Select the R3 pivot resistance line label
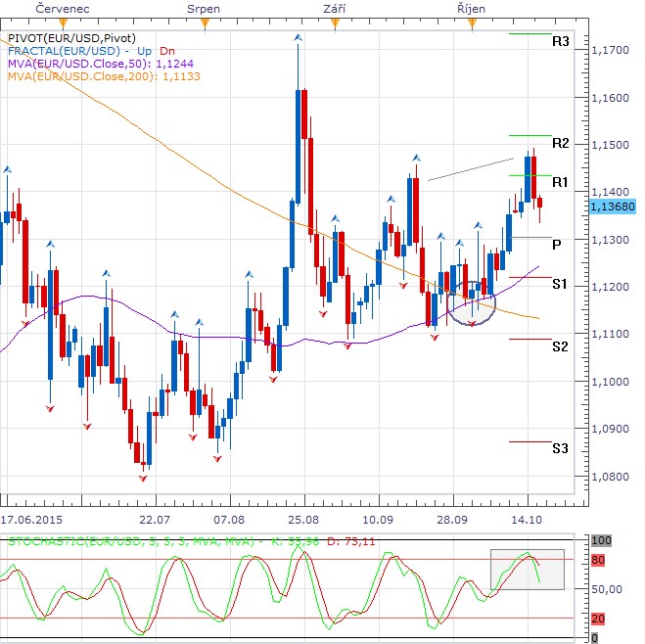This screenshot has height=644, width=645. click(x=561, y=42)
